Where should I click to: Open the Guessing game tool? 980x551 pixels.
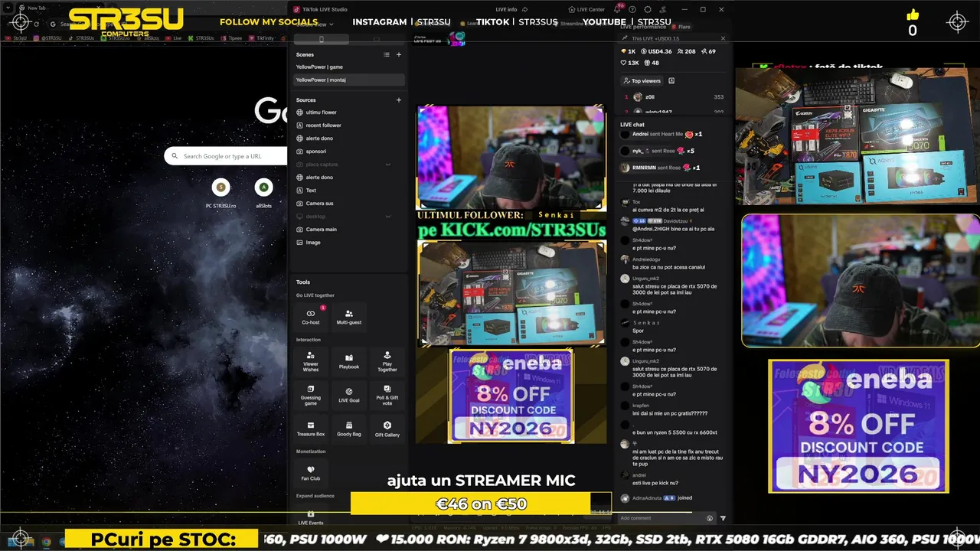point(311,395)
